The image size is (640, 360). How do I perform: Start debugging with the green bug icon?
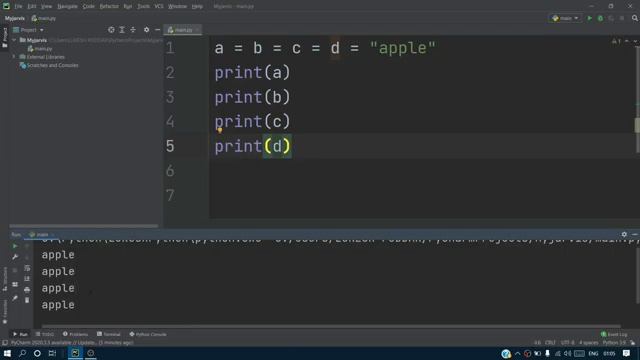pos(600,18)
